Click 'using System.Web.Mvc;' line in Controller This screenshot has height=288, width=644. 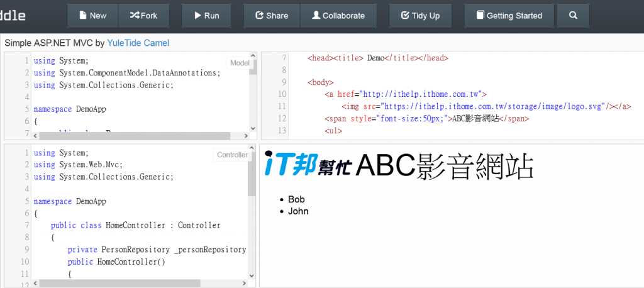pyautogui.click(x=79, y=165)
